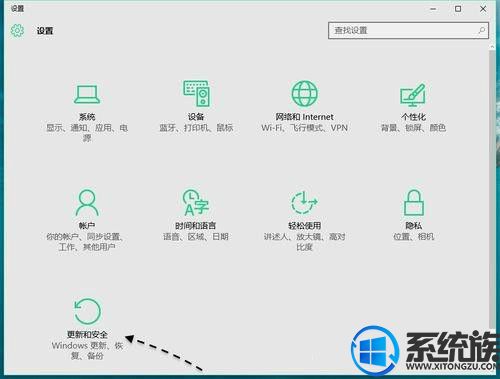
Task: Click the 个性化 category label
Action: coord(413,117)
